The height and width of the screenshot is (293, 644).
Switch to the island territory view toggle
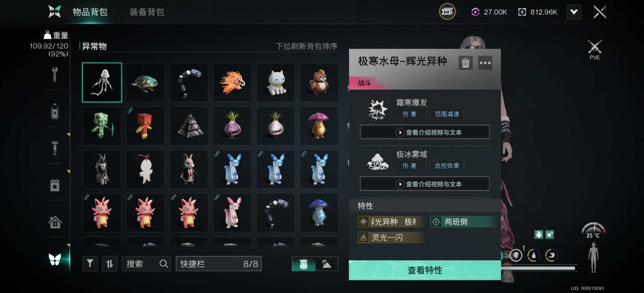tap(327, 264)
